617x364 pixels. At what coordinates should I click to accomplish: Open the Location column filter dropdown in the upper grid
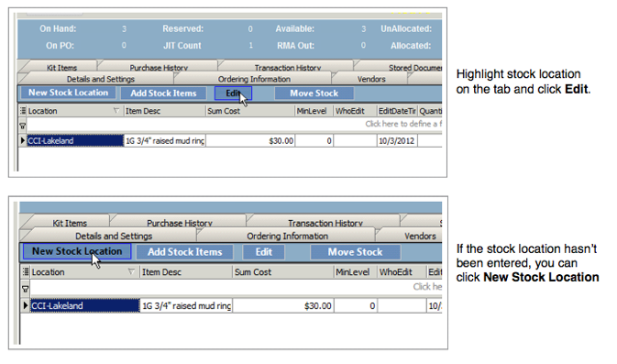pos(116,111)
